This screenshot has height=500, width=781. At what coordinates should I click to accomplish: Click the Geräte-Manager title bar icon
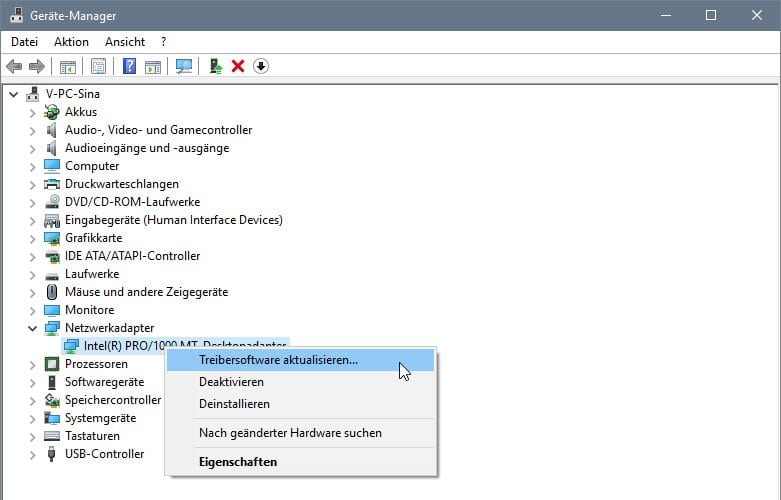point(16,15)
